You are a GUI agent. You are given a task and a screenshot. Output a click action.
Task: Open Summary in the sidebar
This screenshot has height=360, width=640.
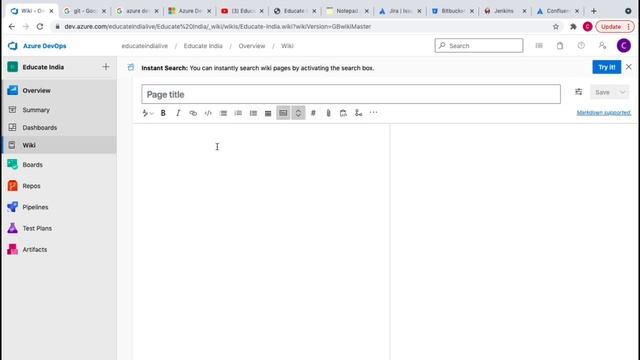pyautogui.click(x=60, y=110)
